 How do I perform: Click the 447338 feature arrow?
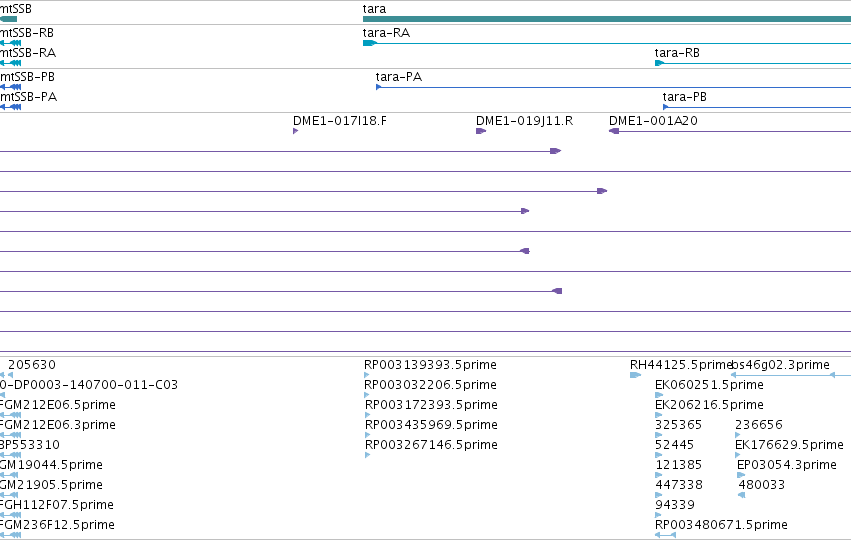[659, 495]
